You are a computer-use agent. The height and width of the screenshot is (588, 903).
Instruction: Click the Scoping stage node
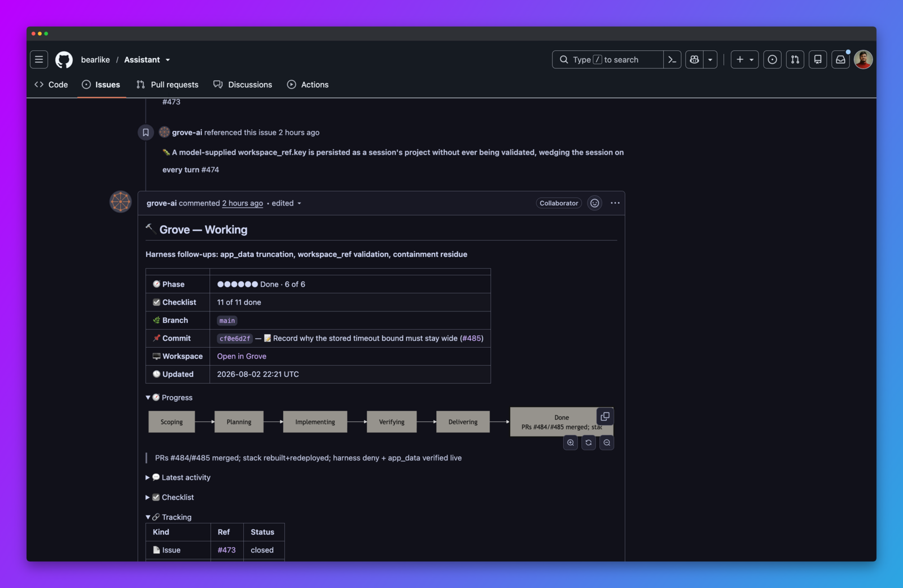coord(172,422)
